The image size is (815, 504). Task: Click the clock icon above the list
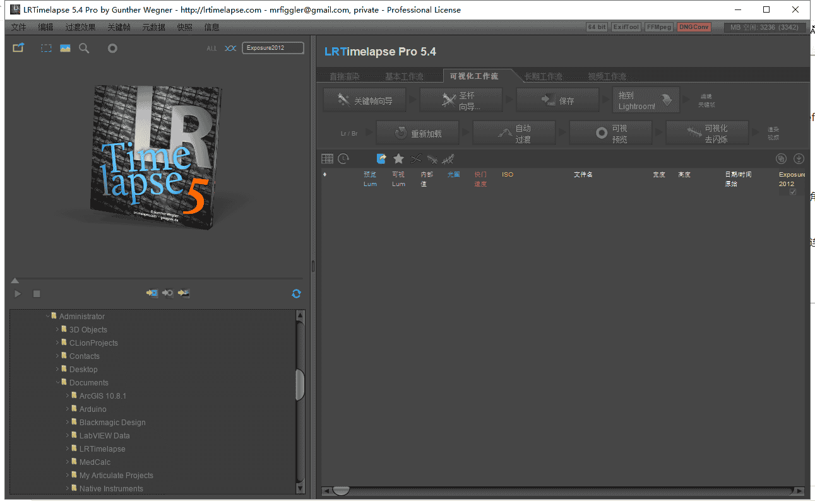pyautogui.click(x=343, y=159)
